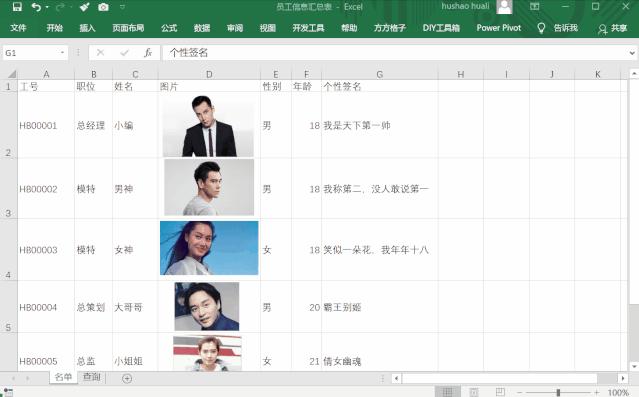Click the user account avatar icon
The height and width of the screenshot is (397, 639).
(x=505, y=7)
